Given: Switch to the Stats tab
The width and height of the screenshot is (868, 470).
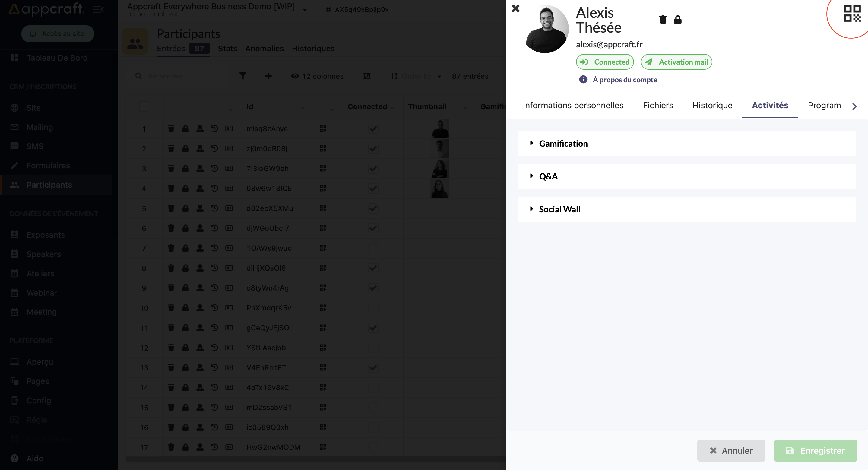Looking at the screenshot, I should (227, 49).
